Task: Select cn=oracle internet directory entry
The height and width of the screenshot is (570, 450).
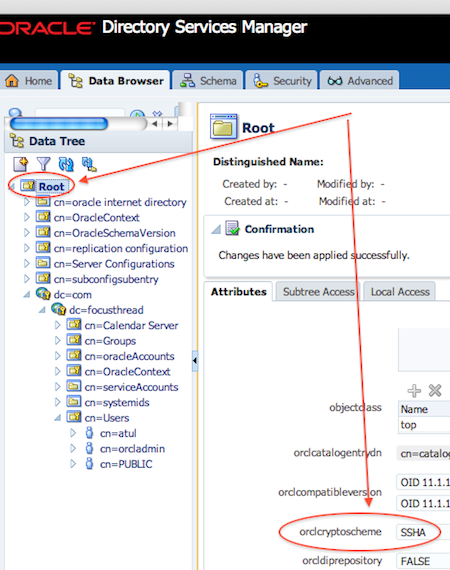Action: point(120,202)
